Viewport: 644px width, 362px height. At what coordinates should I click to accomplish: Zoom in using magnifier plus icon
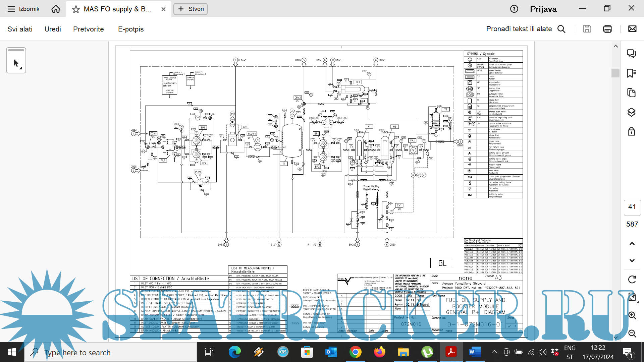tap(632, 315)
